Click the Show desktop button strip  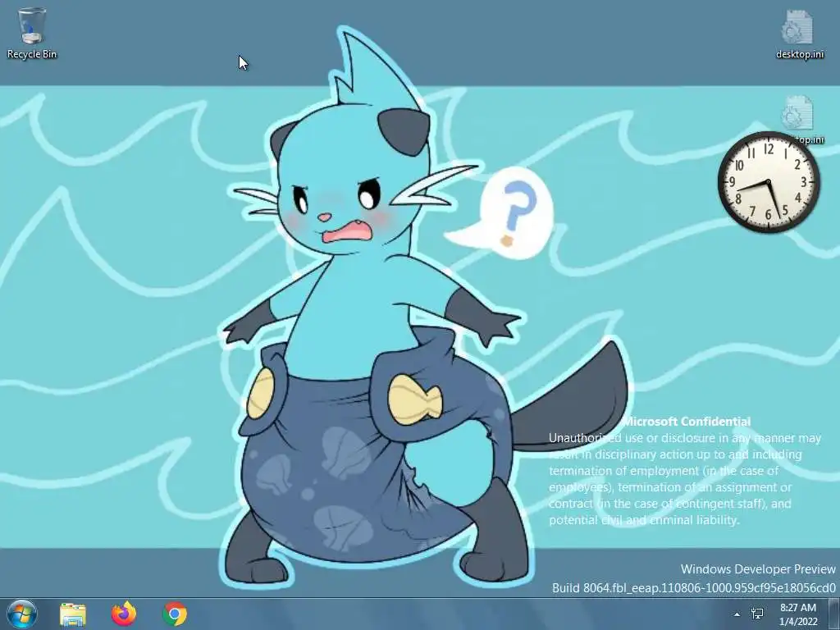[834, 614]
